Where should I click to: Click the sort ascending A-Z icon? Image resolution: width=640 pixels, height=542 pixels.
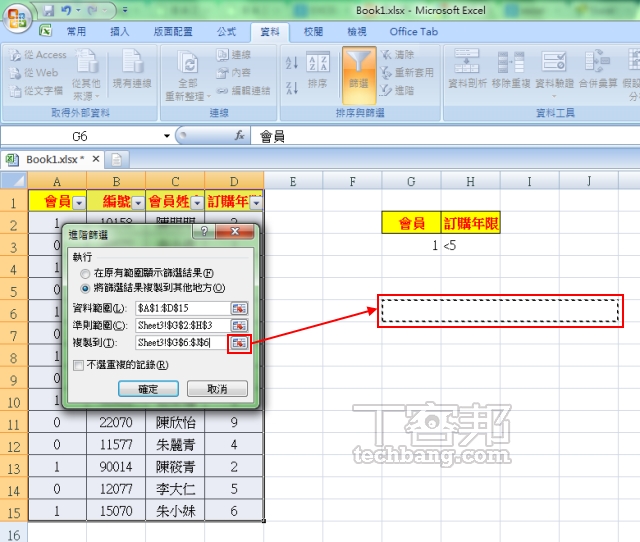coord(292,63)
